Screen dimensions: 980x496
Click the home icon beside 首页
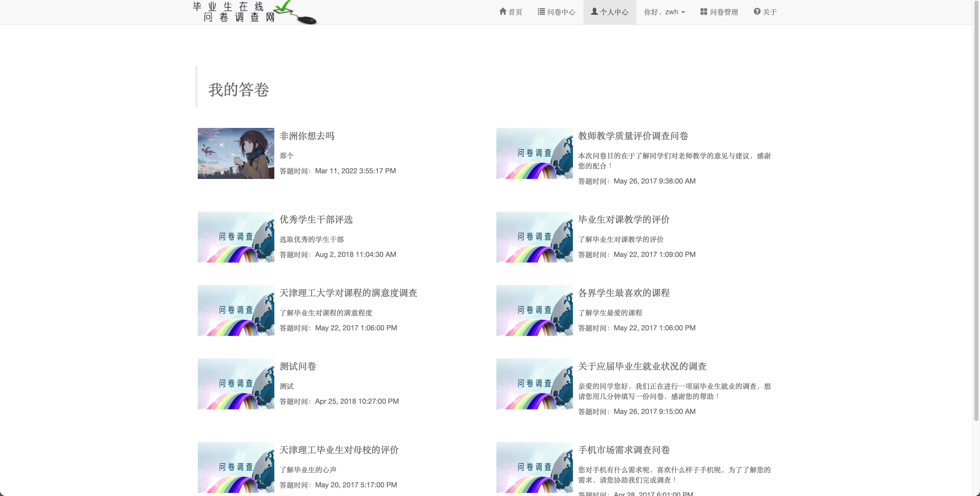(503, 11)
